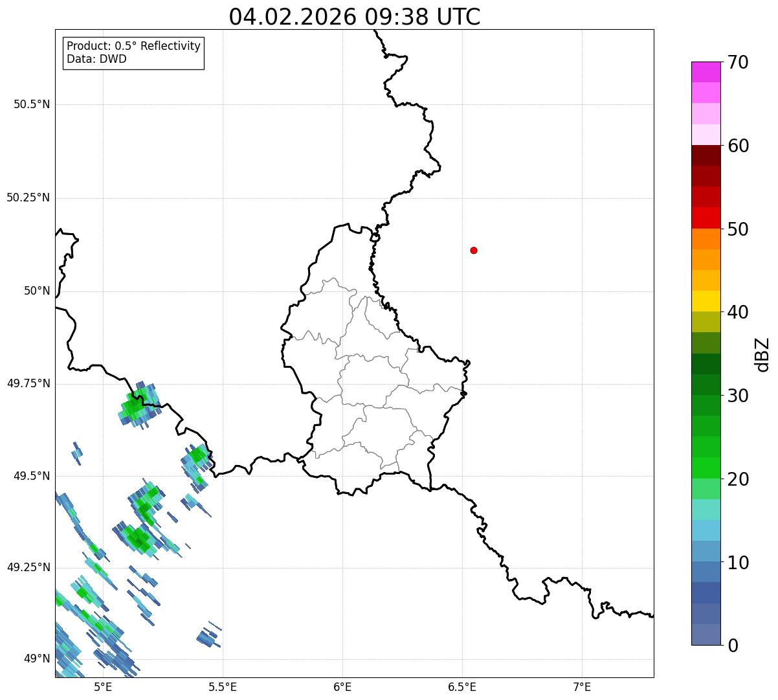
Task: Click the longitude label 7°E
Action: coord(582,688)
